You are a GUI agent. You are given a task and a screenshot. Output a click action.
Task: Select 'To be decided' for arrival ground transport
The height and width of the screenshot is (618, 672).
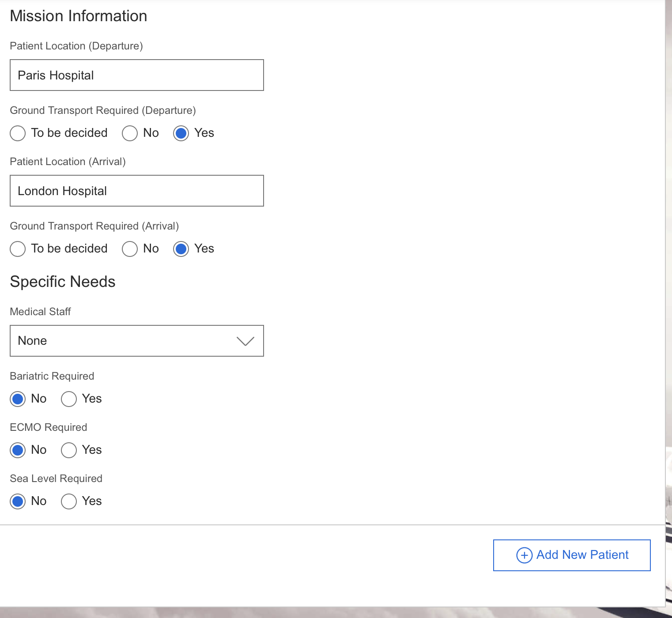pos(18,249)
